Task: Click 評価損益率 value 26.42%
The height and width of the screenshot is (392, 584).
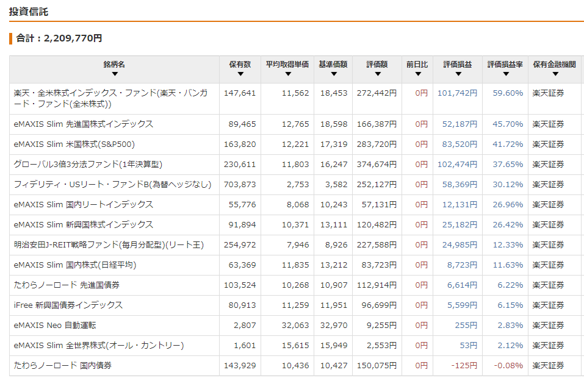Action: [508, 224]
